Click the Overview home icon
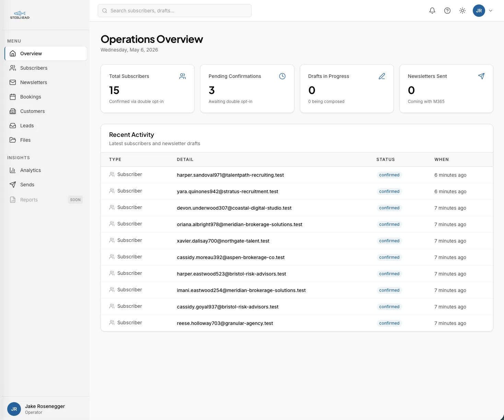504x420 pixels. coord(13,54)
